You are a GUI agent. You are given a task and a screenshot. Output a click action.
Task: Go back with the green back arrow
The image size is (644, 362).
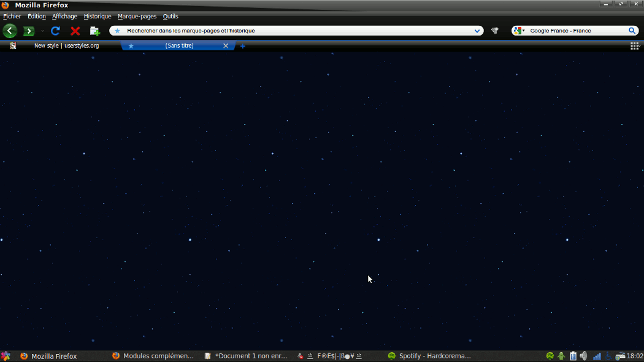[10, 31]
